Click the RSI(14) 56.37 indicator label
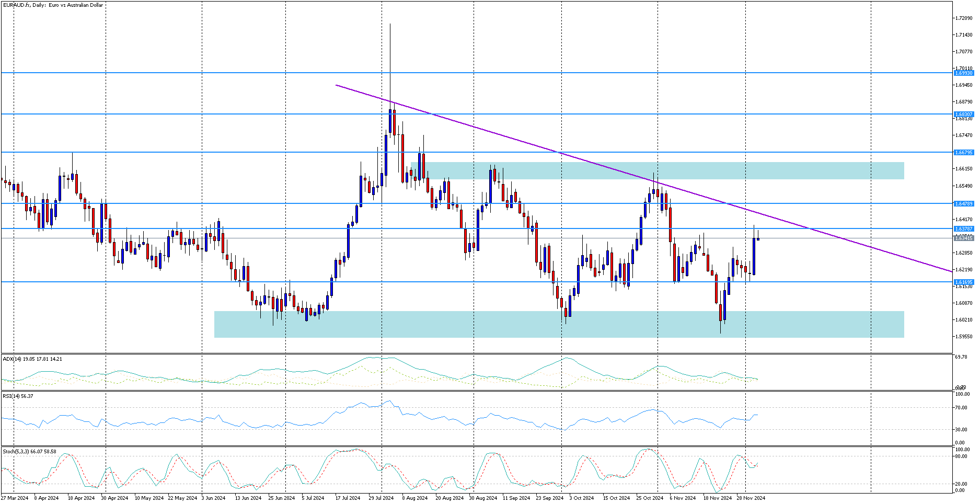This screenshot has width=980, height=504. [18, 396]
